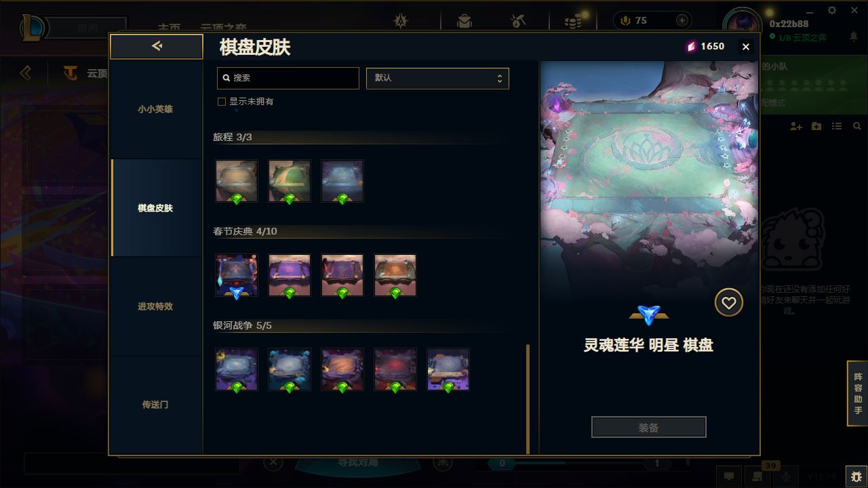
Task: Click the 装备 equip button
Action: click(649, 428)
